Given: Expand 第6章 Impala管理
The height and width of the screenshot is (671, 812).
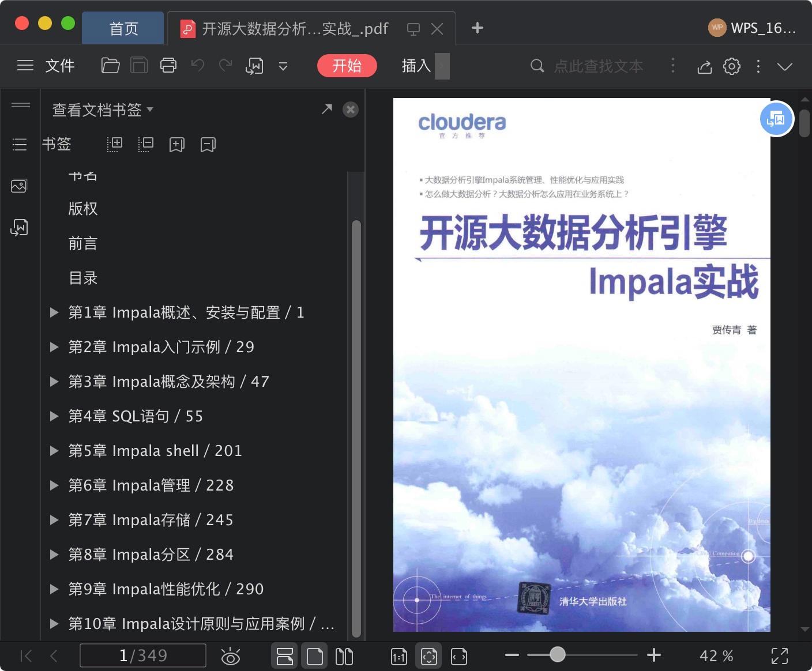Looking at the screenshot, I should pos(54,485).
